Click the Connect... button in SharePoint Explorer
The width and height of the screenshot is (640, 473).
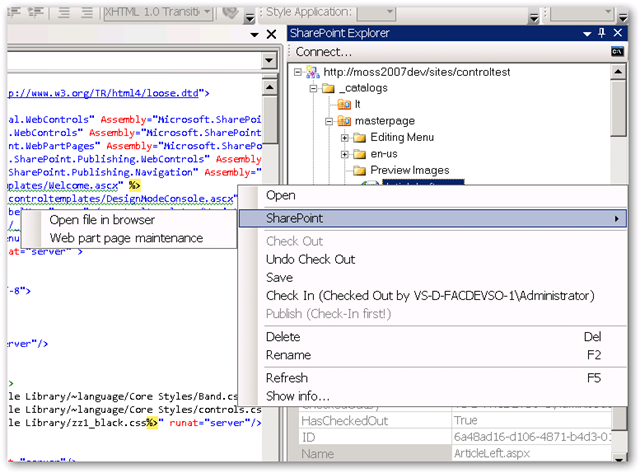(x=323, y=52)
